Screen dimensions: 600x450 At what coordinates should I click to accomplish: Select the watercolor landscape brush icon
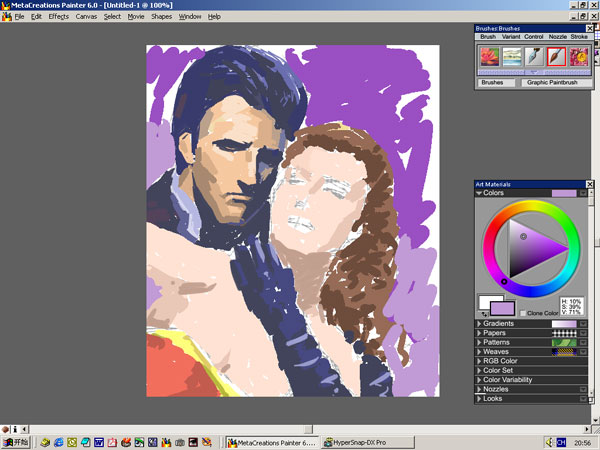click(512, 57)
